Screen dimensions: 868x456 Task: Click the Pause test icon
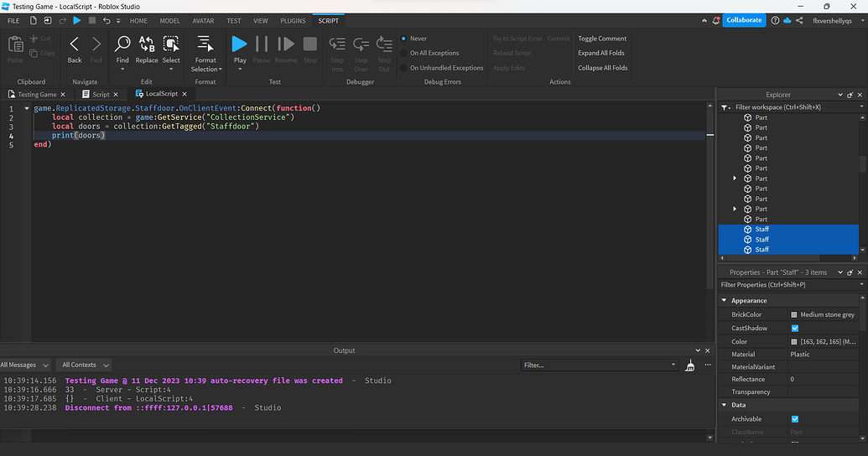[x=262, y=44]
